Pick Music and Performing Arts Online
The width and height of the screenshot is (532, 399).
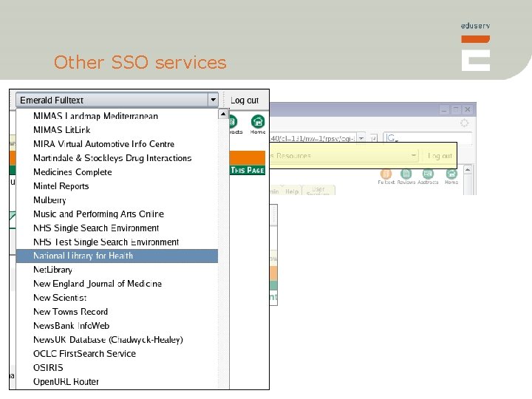coord(98,214)
